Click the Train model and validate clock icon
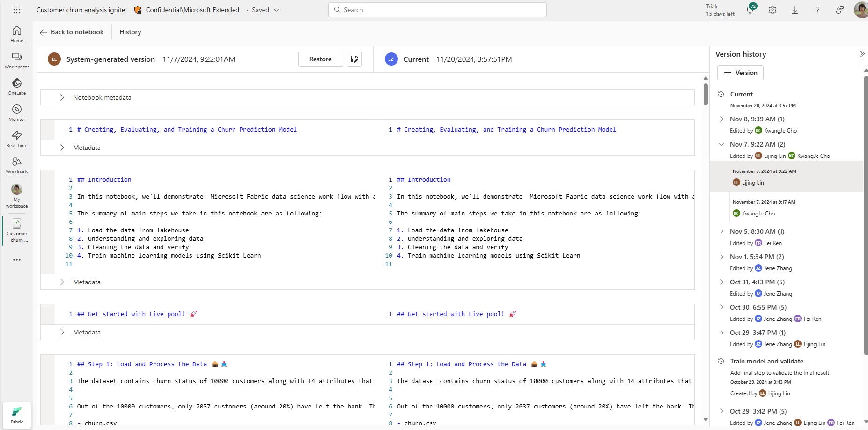The image size is (868, 430). (x=721, y=361)
